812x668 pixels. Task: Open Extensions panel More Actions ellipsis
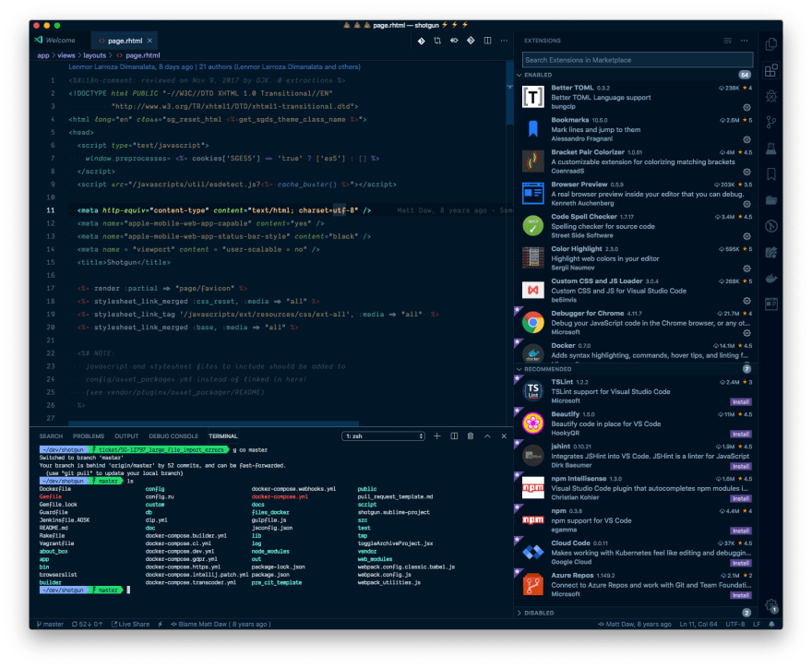744,41
